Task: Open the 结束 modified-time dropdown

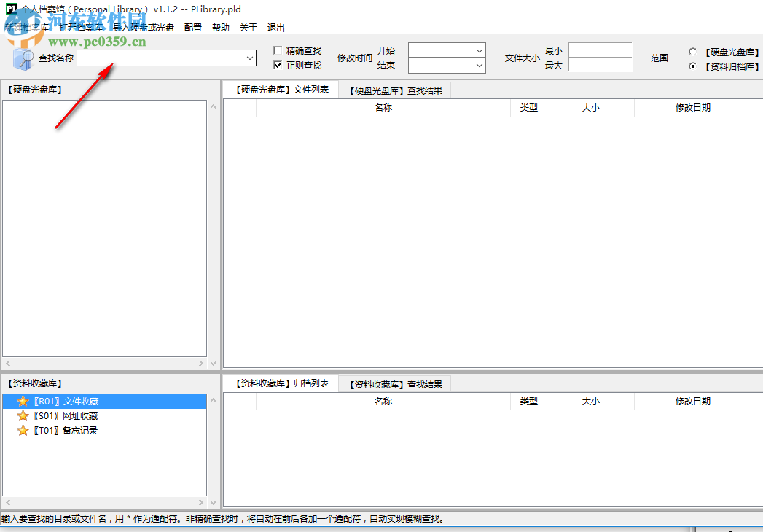Action: (480, 65)
